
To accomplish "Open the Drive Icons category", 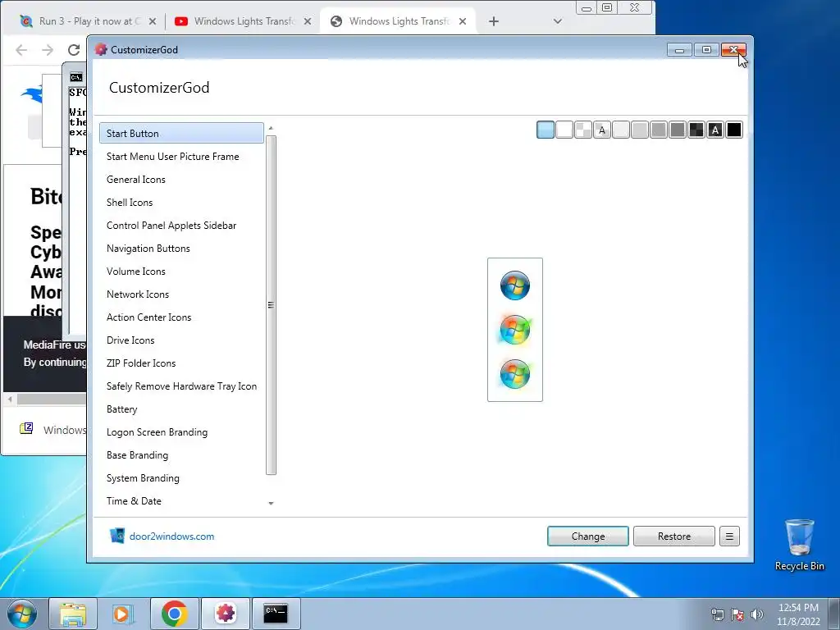I will (x=181, y=340).
